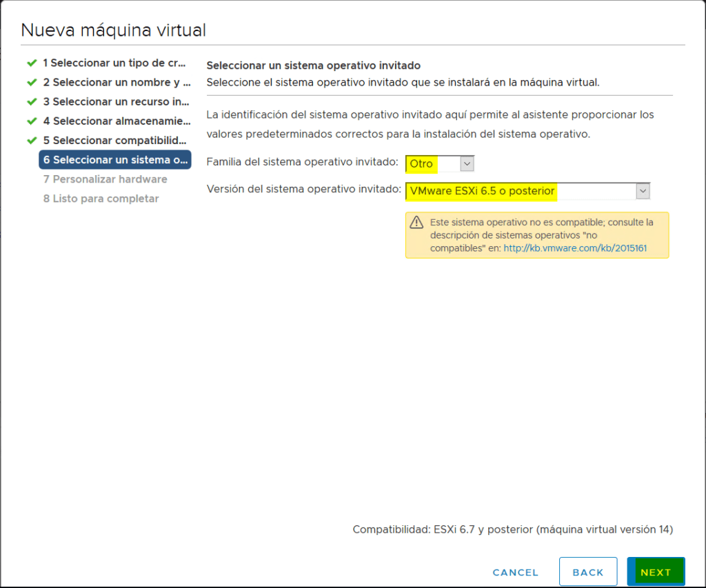Click the green checkmark beside step 5
Image resolution: width=706 pixels, height=588 pixels.
click(31, 140)
